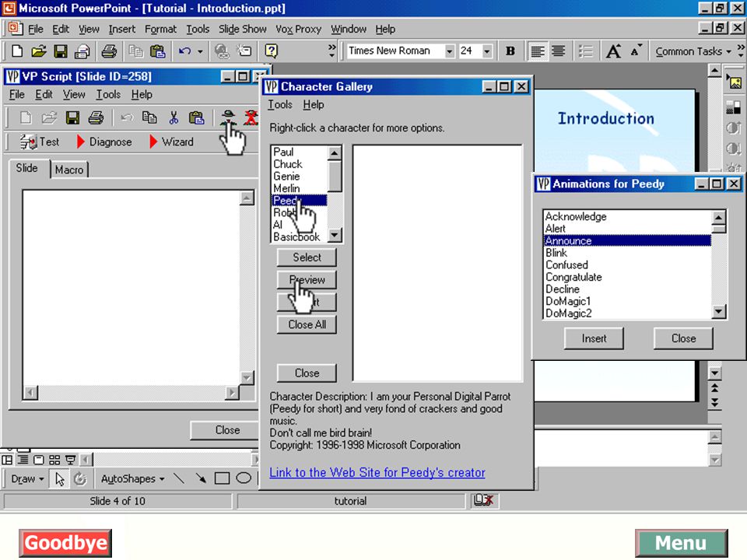The image size is (747, 560).
Task: Switch to Normal view button
Action: tap(7, 460)
